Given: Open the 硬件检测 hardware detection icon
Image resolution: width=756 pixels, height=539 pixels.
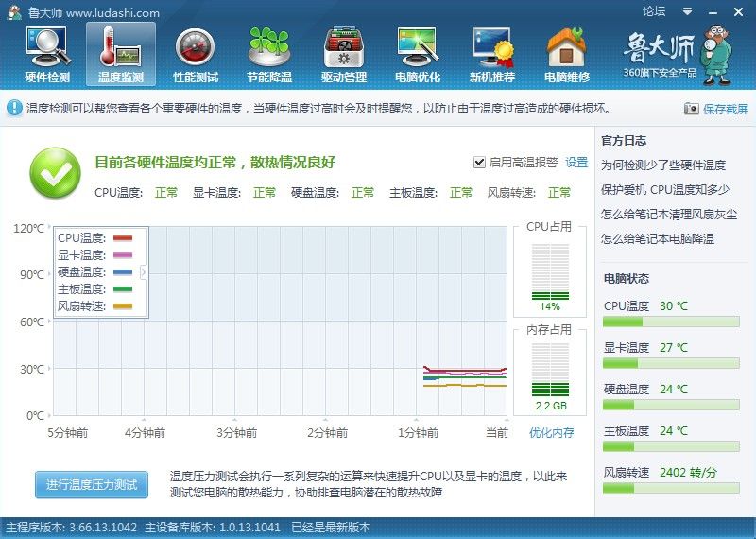Looking at the screenshot, I should (x=47, y=54).
